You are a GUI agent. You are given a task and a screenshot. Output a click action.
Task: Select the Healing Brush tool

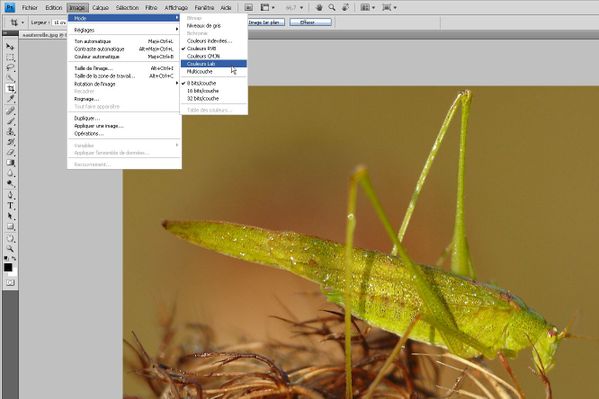click(10, 111)
